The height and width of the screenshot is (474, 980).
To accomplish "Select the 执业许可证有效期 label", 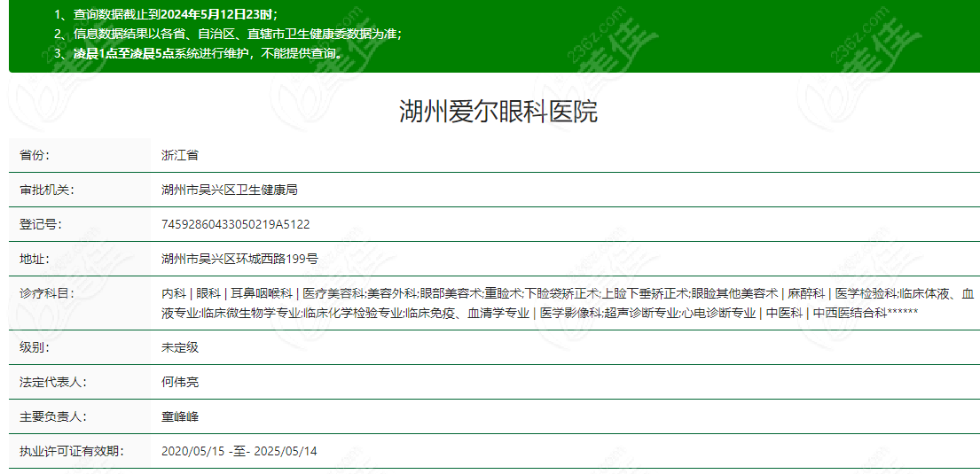I will click(x=72, y=451).
